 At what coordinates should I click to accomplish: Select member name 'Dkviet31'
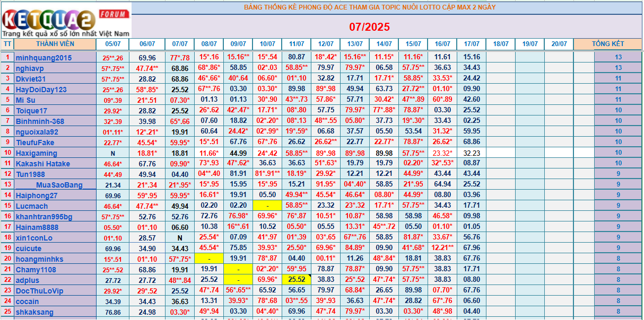point(32,78)
